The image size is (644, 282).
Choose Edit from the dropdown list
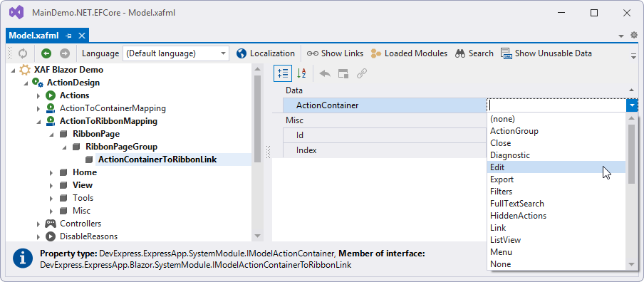click(556, 167)
